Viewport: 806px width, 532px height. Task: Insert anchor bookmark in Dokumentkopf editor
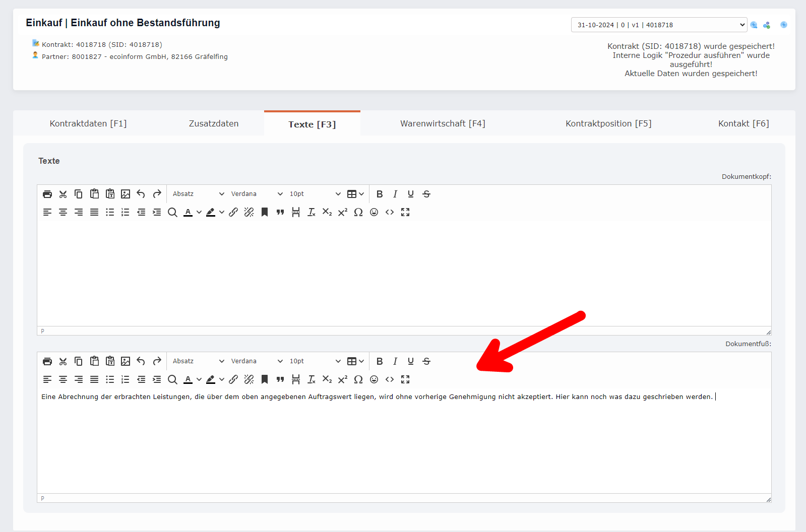point(265,212)
